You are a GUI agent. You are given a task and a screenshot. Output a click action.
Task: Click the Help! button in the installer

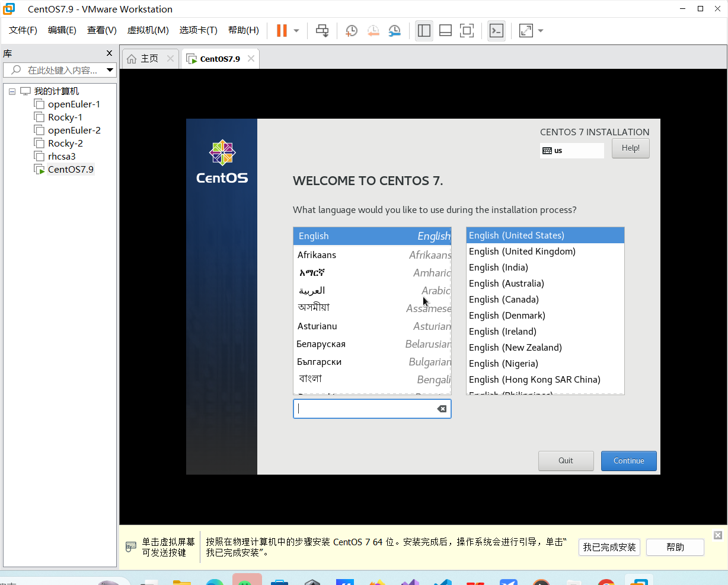click(631, 148)
